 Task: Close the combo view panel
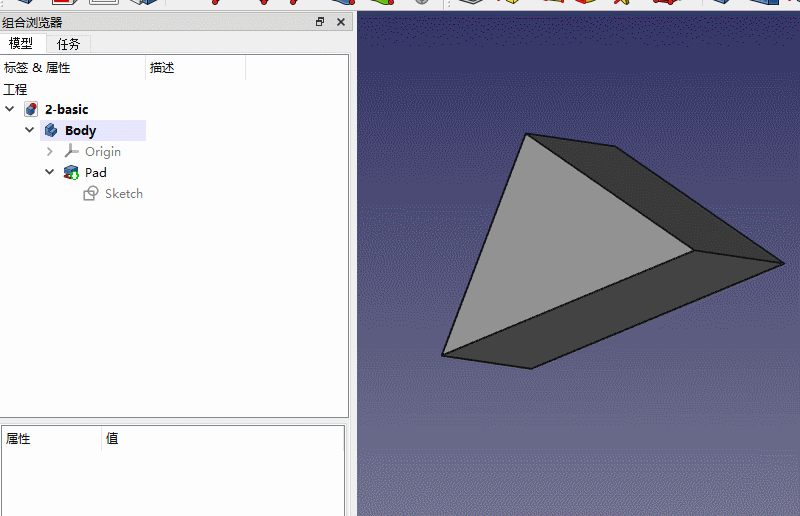pyautogui.click(x=340, y=22)
